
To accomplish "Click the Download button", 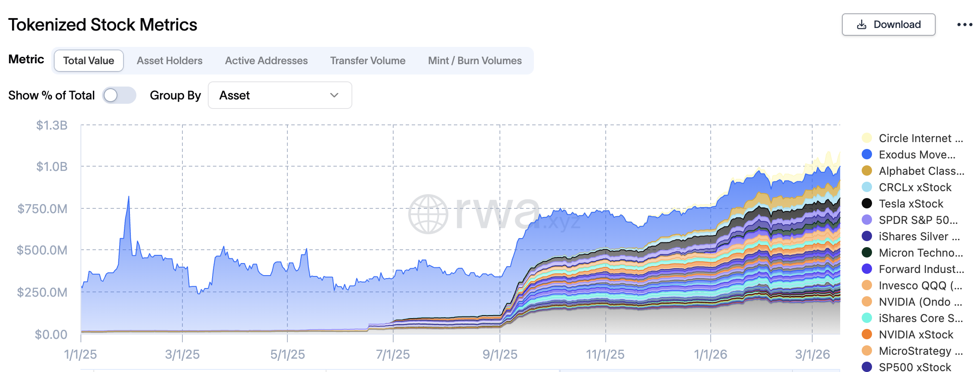I will pos(889,25).
